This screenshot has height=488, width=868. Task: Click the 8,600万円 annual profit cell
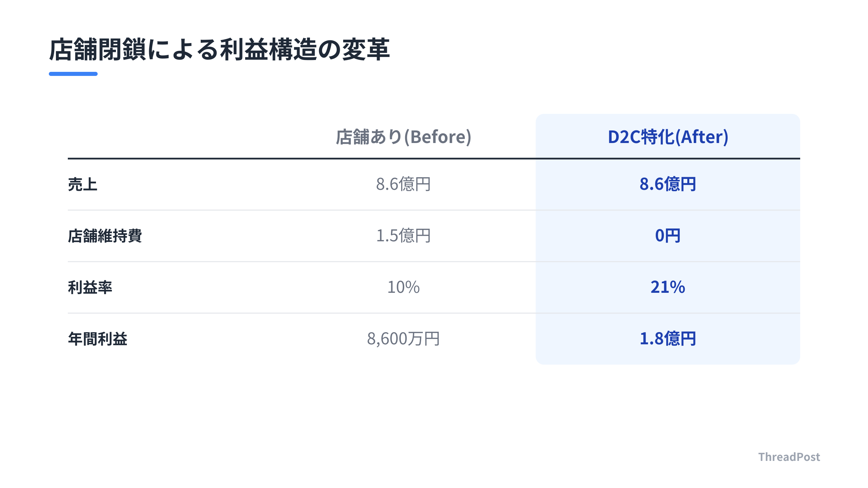tap(403, 339)
